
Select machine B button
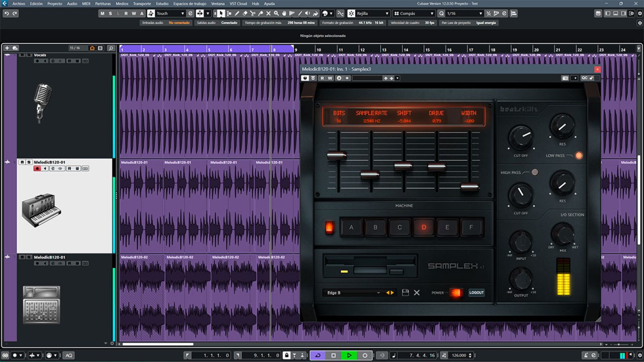[375, 228]
